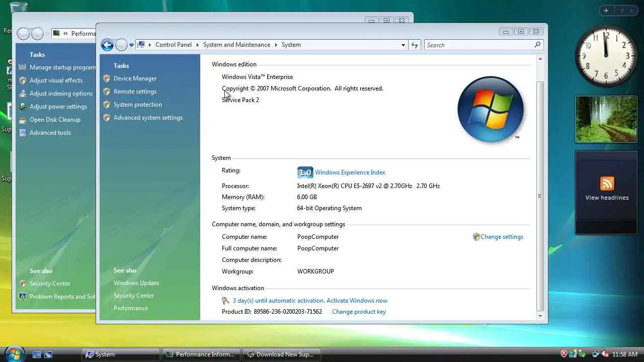The image size is (644, 362).
Task: Click Adjust visual effects in Performance window
Action: pyautogui.click(x=56, y=80)
